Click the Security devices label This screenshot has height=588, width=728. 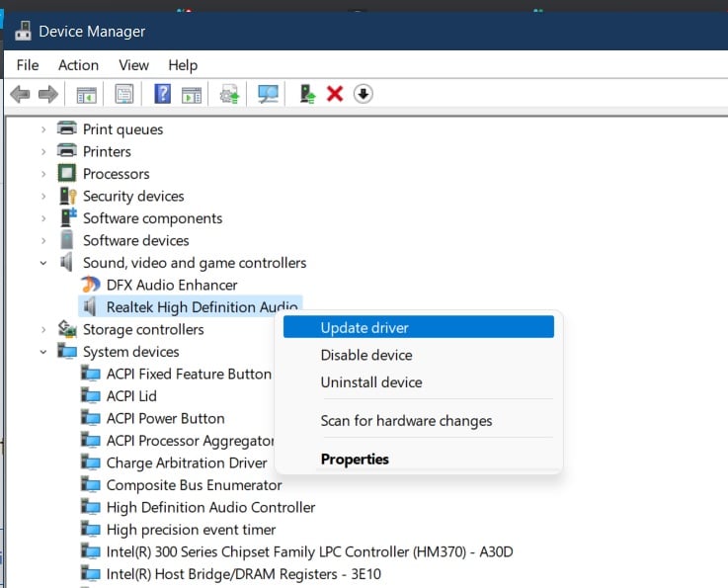pyautogui.click(x=133, y=196)
